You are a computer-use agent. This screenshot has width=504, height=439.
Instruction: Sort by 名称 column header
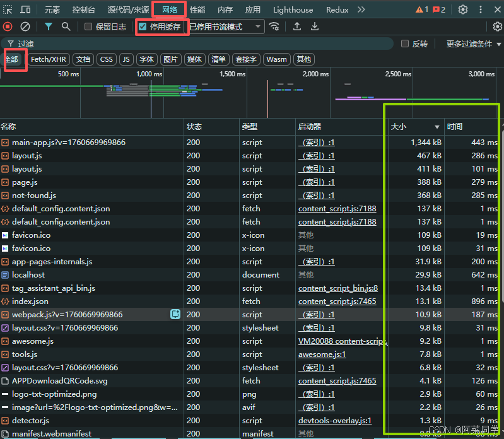[x=91, y=127]
